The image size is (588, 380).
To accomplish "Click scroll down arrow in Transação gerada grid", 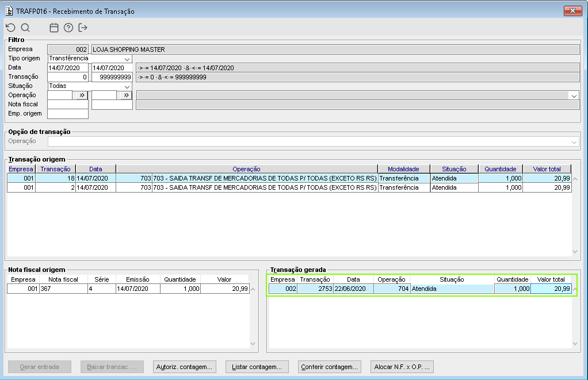I will pos(575,343).
